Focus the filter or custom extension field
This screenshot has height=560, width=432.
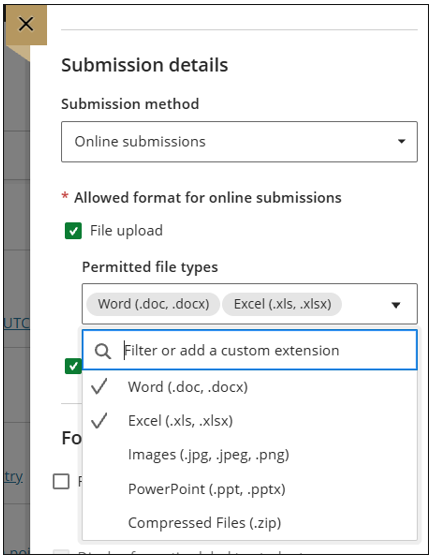(x=250, y=350)
